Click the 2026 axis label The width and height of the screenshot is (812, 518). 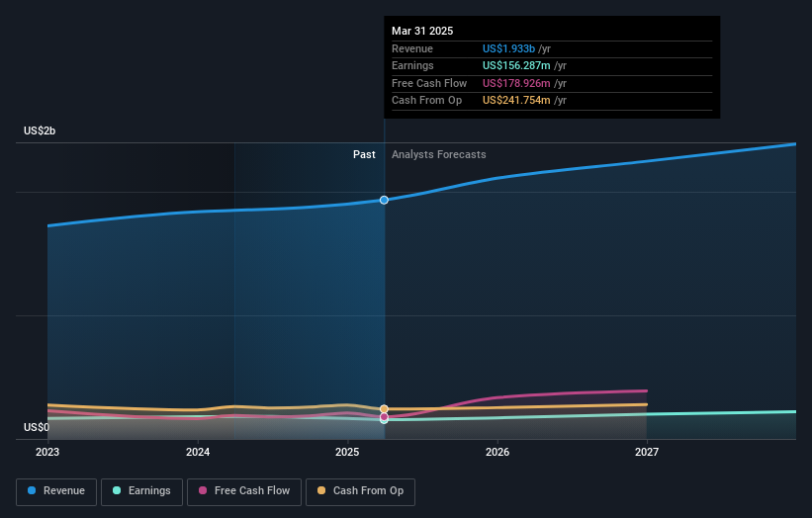point(497,452)
